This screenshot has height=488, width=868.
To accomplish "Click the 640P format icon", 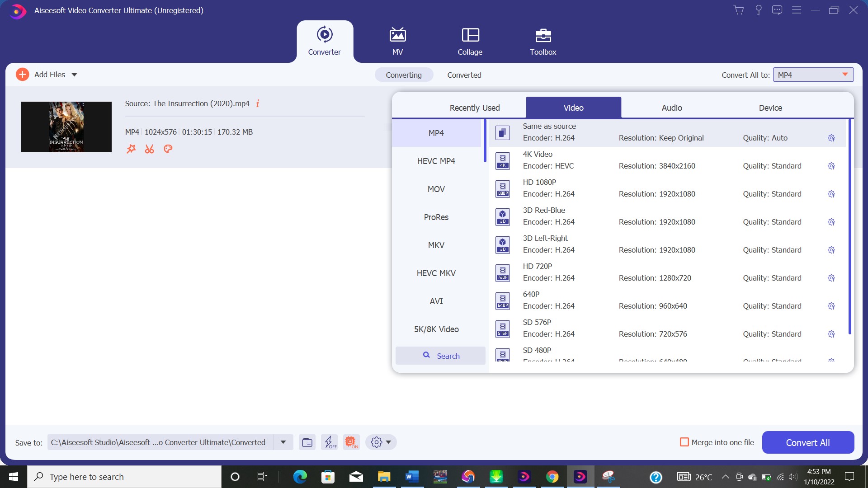I will 503,300.
